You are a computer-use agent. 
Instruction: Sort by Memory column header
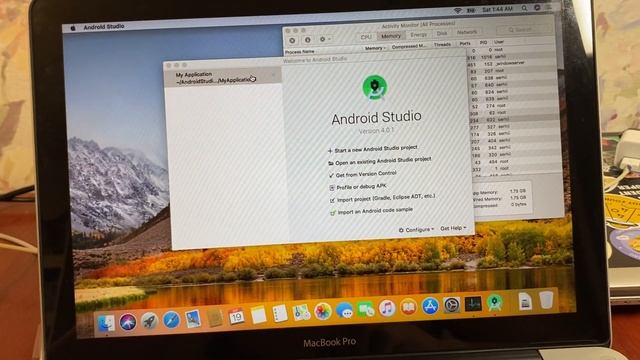coord(375,48)
